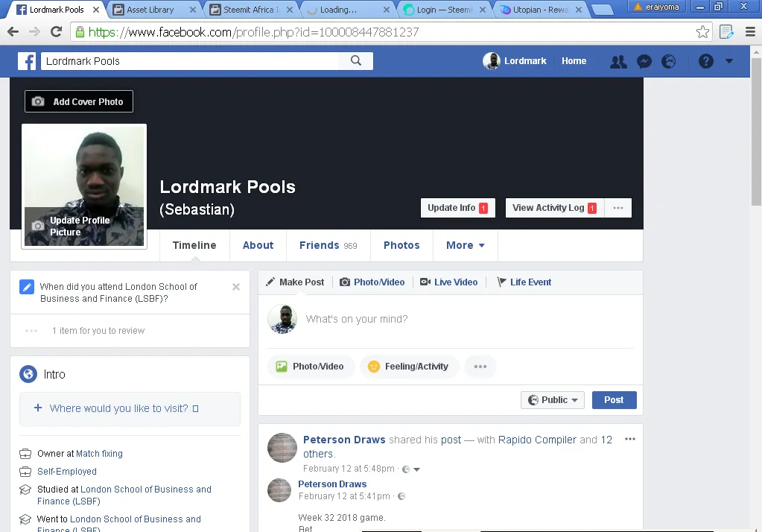Click the pencil edit icon on question card
Viewport: 762px width, 532px height.
click(27, 287)
